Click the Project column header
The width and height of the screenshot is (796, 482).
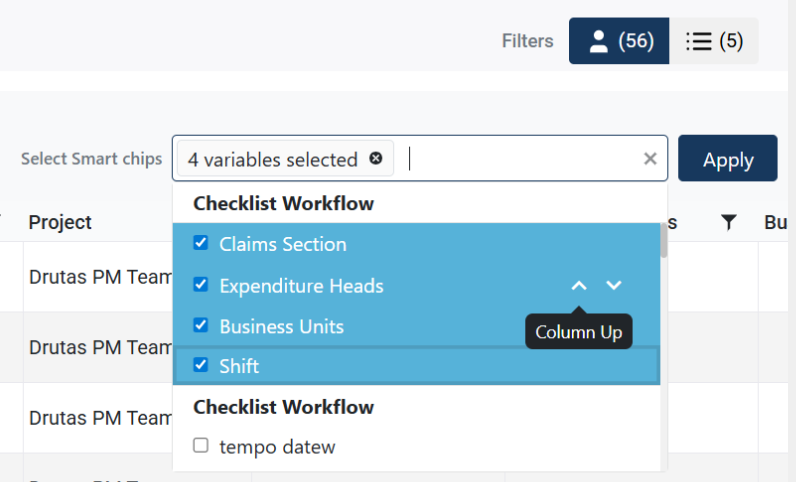(x=60, y=222)
